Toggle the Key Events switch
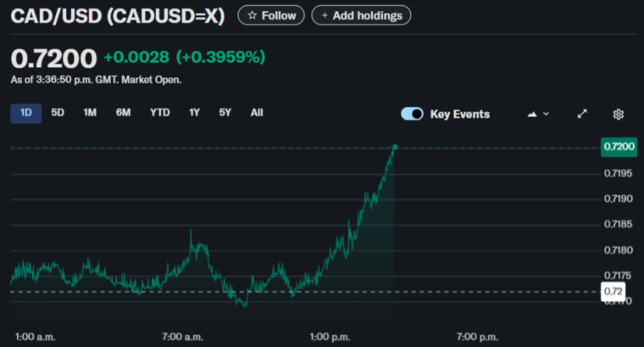This screenshot has height=347, width=644. 412,114
